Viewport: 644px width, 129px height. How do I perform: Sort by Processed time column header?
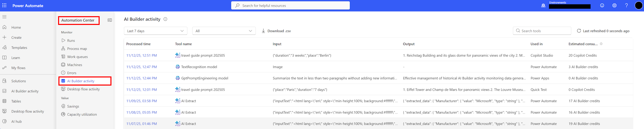138,44
